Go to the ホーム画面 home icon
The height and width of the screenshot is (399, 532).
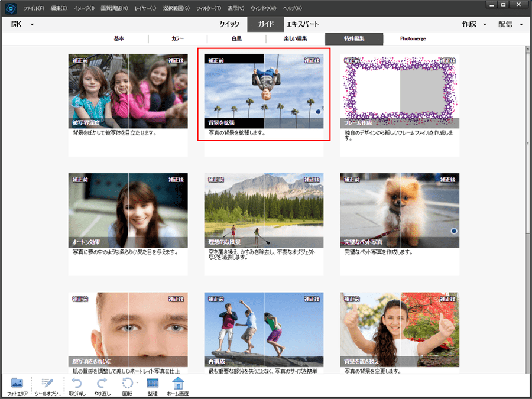click(x=178, y=383)
